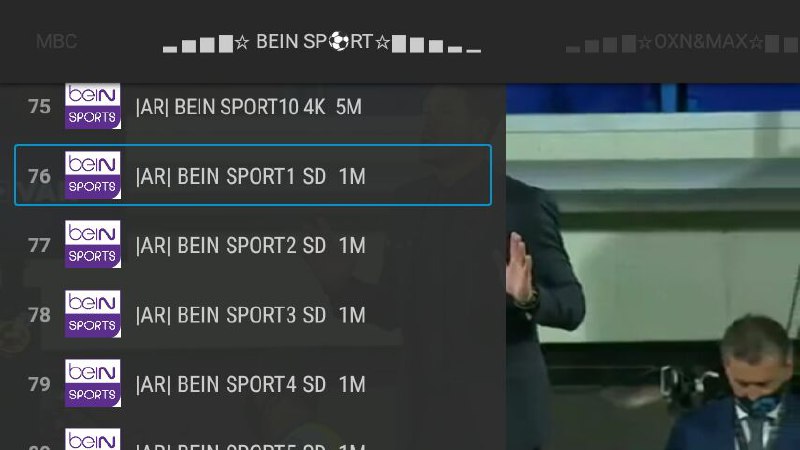Click beIN Sports logo of channel 78
Screen dimensions: 800x450
pos(93,314)
